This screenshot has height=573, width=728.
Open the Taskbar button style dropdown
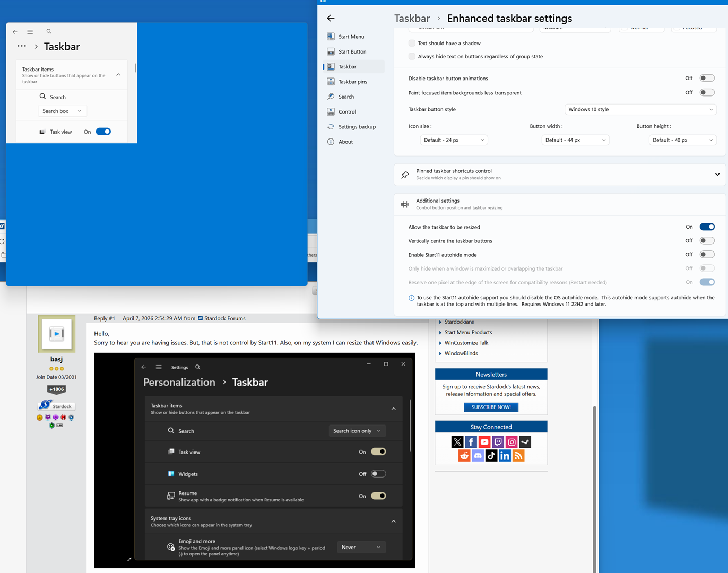[x=640, y=110]
